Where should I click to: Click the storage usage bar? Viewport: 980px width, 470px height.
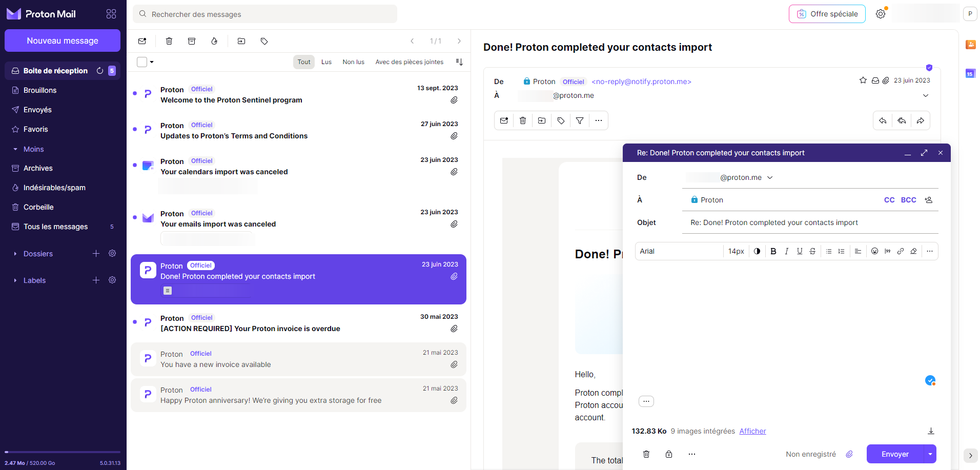pos(63,452)
